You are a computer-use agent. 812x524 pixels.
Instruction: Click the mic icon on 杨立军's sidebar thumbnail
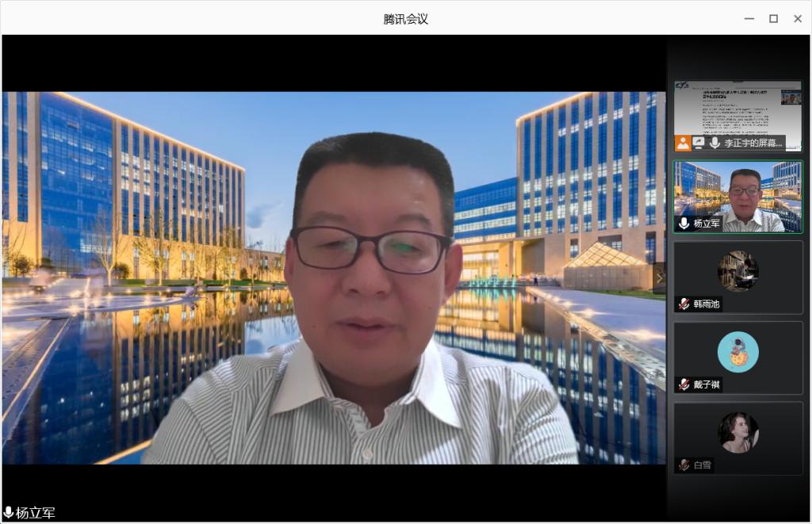(684, 224)
